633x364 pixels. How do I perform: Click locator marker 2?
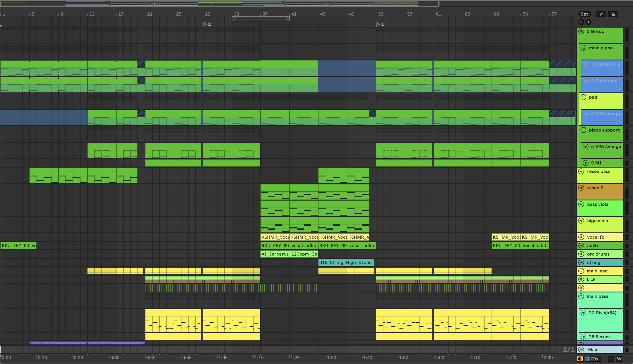[205, 24]
